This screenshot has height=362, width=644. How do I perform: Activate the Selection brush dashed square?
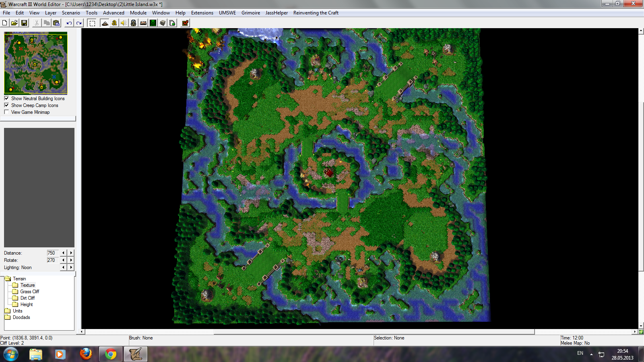92,23
